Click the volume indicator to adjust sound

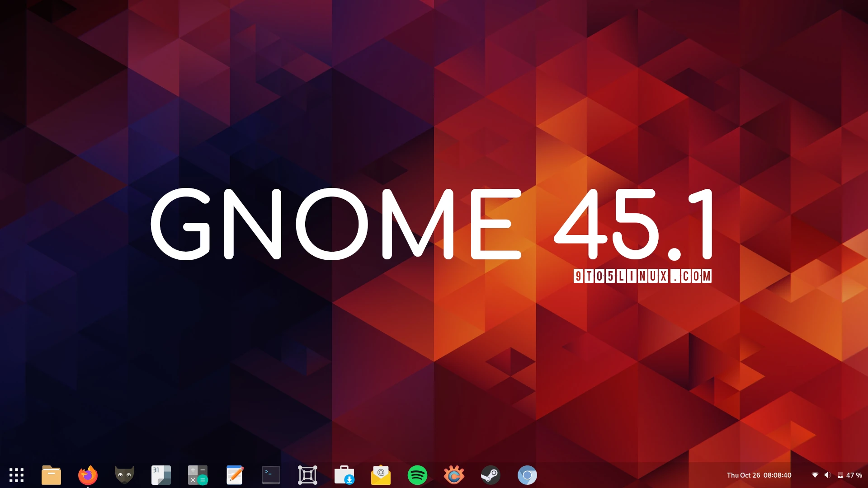tap(828, 475)
